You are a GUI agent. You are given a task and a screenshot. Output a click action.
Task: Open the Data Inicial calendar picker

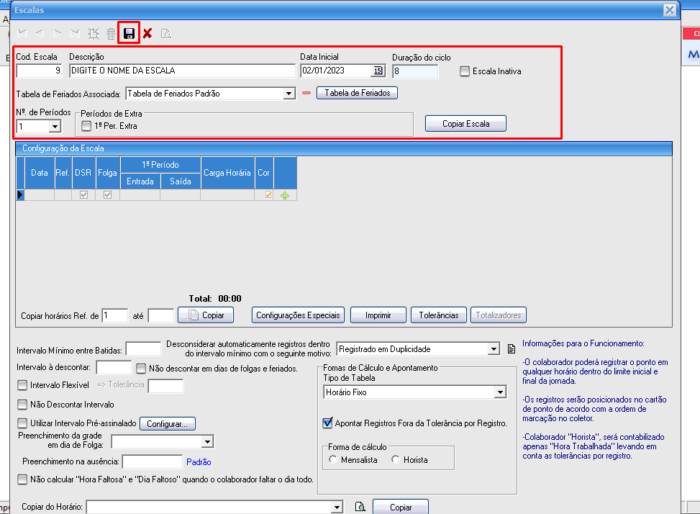[378, 71]
